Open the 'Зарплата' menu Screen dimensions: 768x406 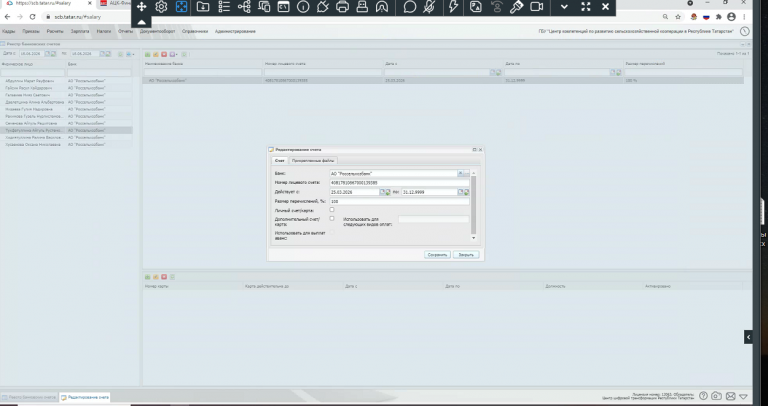click(x=80, y=31)
